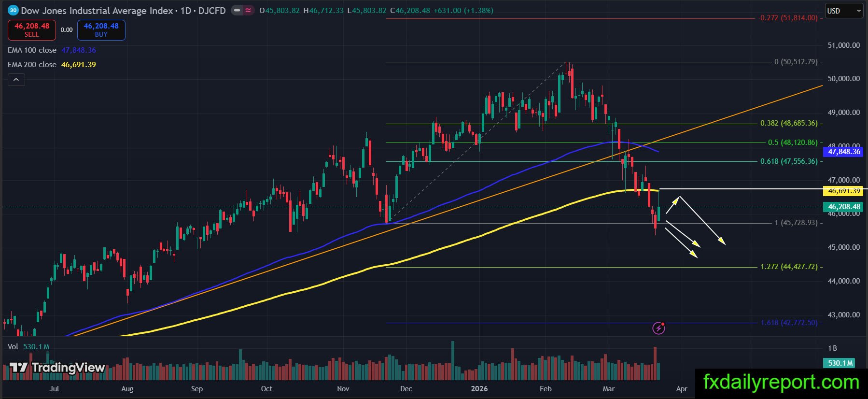Click the 45,000.00 price axis label
The height and width of the screenshot is (399, 868).
[844, 247]
